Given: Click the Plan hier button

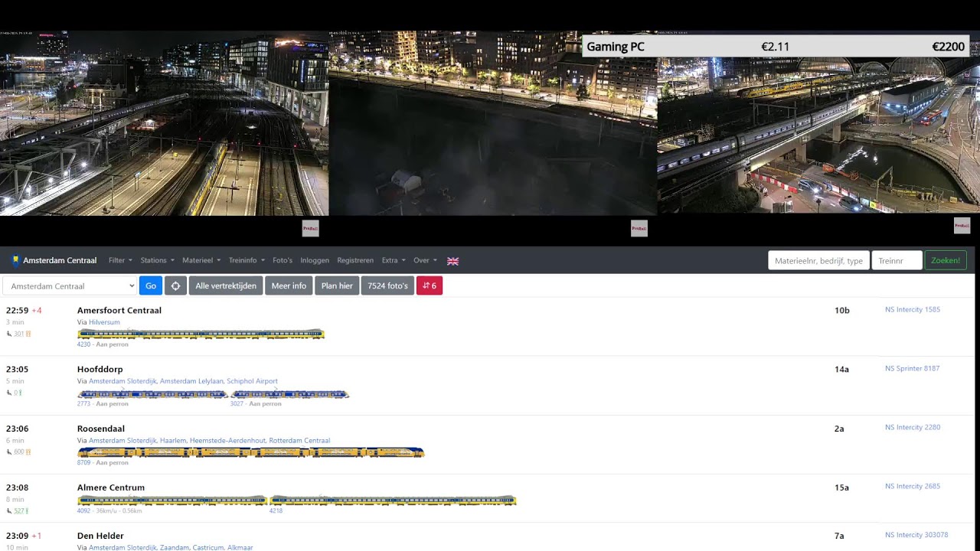Looking at the screenshot, I should pyautogui.click(x=337, y=285).
